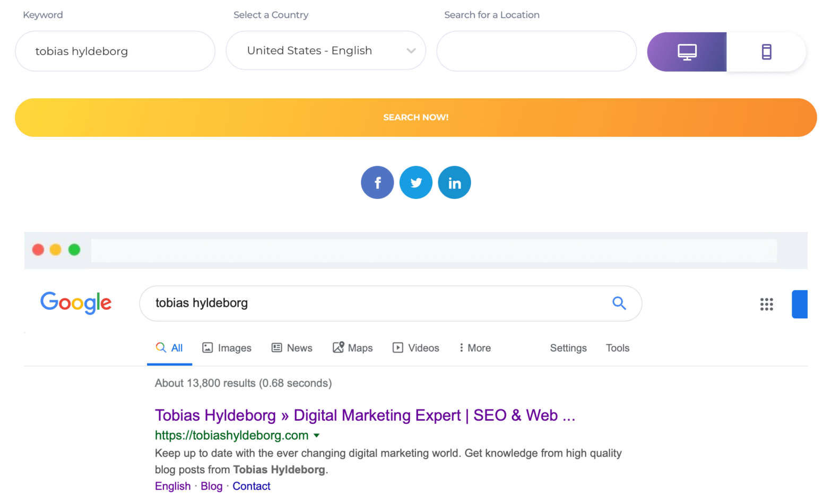
Task: Click the Keyword input field
Action: 115,51
